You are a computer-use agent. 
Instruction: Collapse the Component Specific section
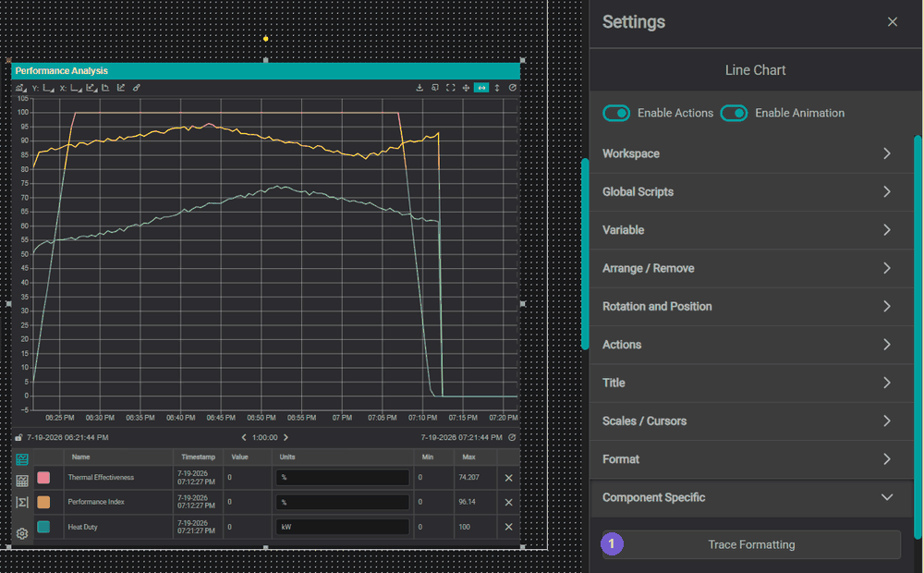click(751, 497)
